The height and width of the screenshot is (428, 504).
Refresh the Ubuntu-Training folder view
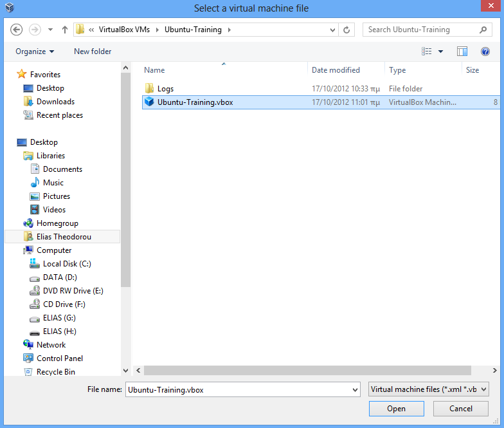[346, 30]
